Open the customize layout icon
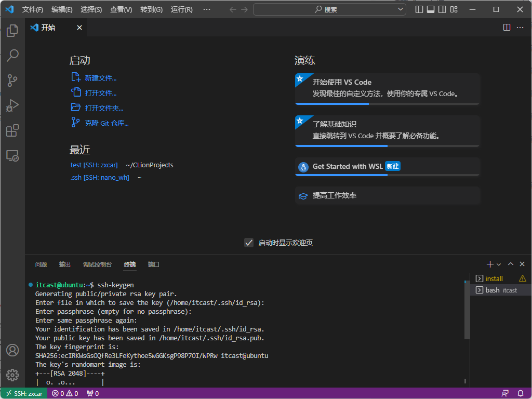This screenshot has width=532, height=399. 454,9
